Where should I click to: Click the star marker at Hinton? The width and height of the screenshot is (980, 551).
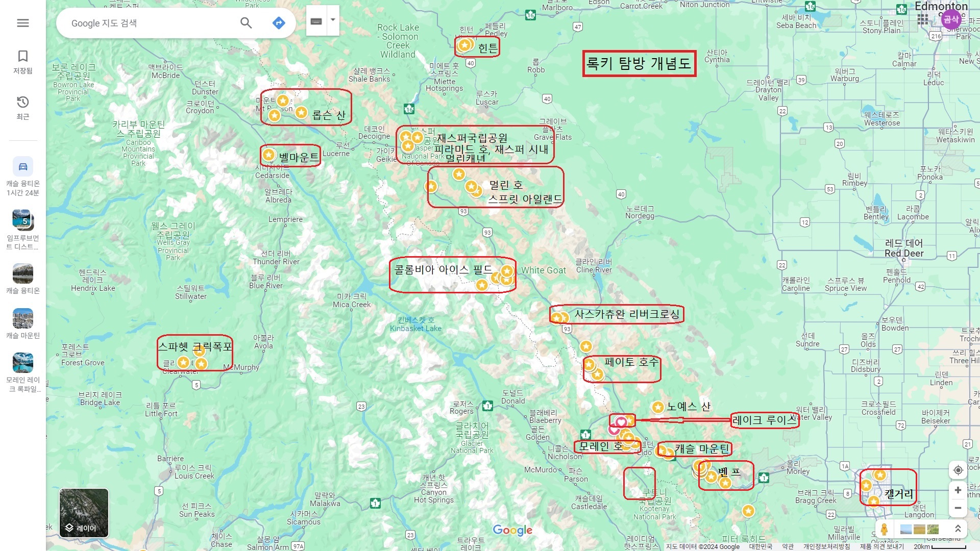(x=464, y=45)
